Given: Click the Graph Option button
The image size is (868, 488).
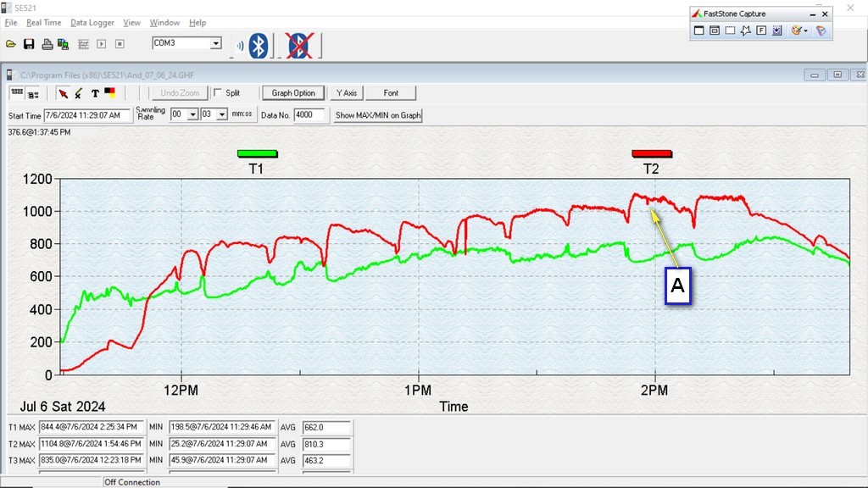Looking at the screenshot, I should [293, 93].
